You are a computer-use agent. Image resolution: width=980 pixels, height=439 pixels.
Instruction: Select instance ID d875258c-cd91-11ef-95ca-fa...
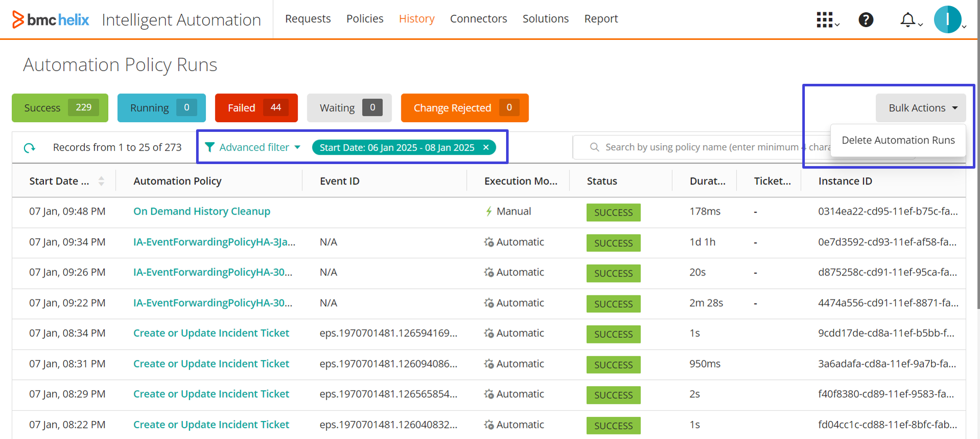click(x=888, y=272)
